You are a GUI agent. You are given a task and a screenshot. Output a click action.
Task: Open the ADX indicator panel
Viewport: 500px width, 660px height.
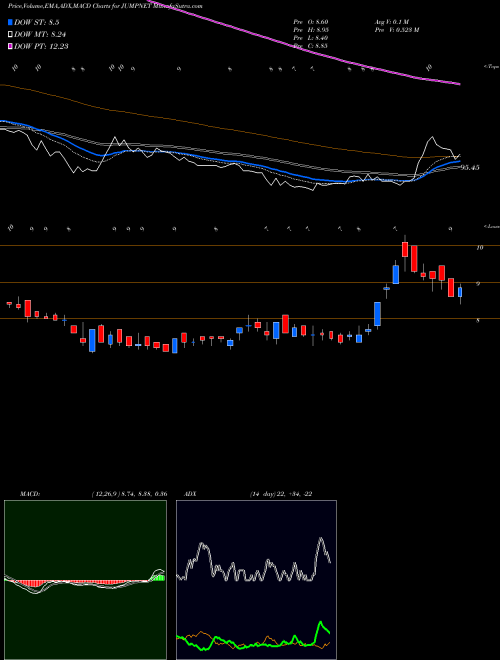(x=256, y=580)
